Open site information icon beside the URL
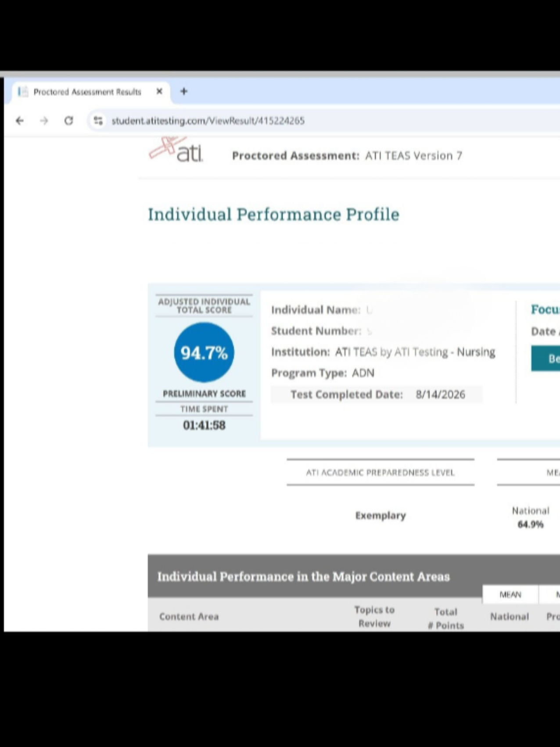The width and height of the screenshot is (560, 747). [x=98, y=121]
